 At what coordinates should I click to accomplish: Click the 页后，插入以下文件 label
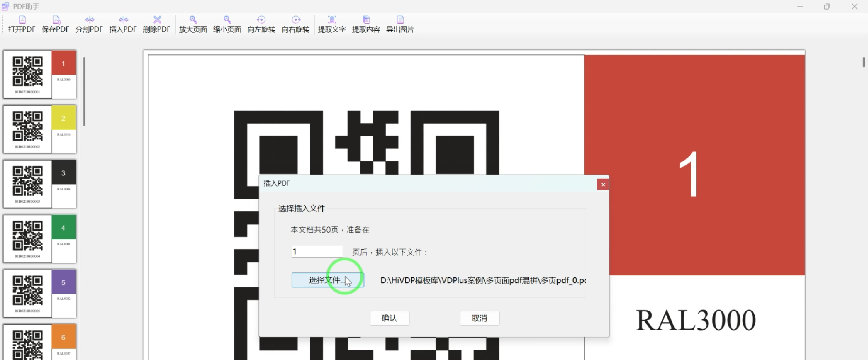tap(390, 252)
